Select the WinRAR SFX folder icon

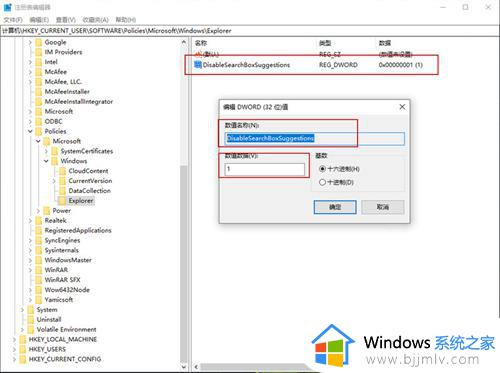pyautogui.click(x=39, y=280)
